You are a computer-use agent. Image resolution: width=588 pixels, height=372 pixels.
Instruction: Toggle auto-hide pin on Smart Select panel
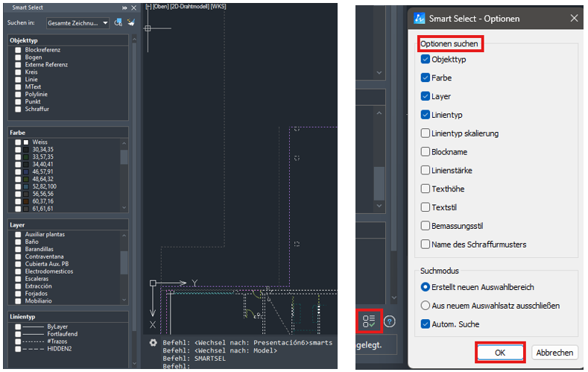(124, 7)
